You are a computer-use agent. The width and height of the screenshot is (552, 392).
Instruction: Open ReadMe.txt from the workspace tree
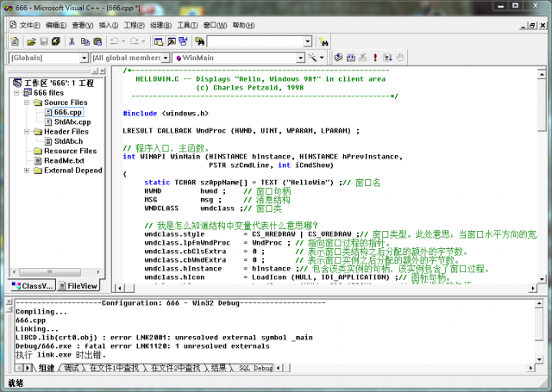(64, 160)
